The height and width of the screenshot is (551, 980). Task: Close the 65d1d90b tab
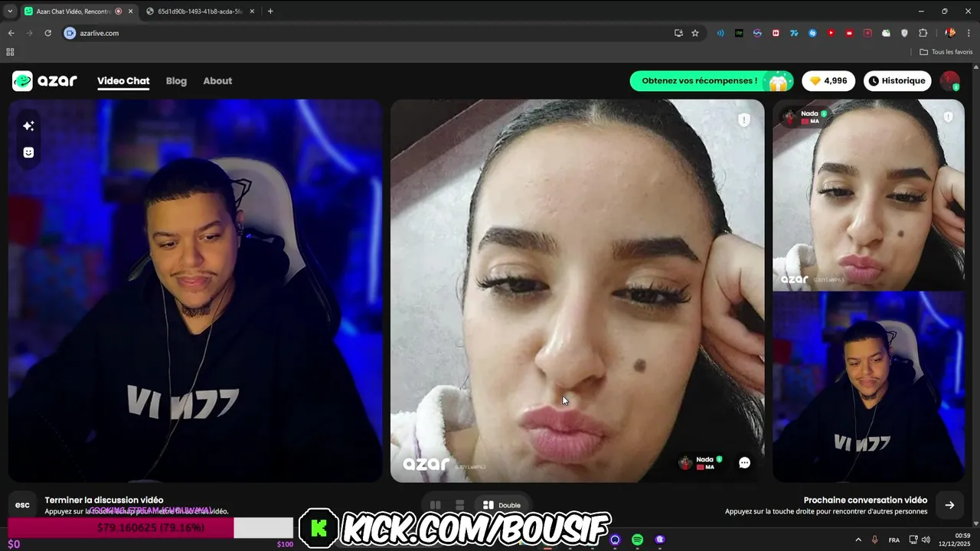pos(253,11)
